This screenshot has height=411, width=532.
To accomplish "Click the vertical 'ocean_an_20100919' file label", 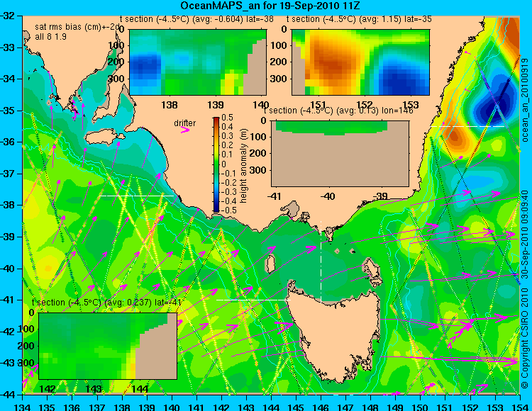I will tap(525, 100).
